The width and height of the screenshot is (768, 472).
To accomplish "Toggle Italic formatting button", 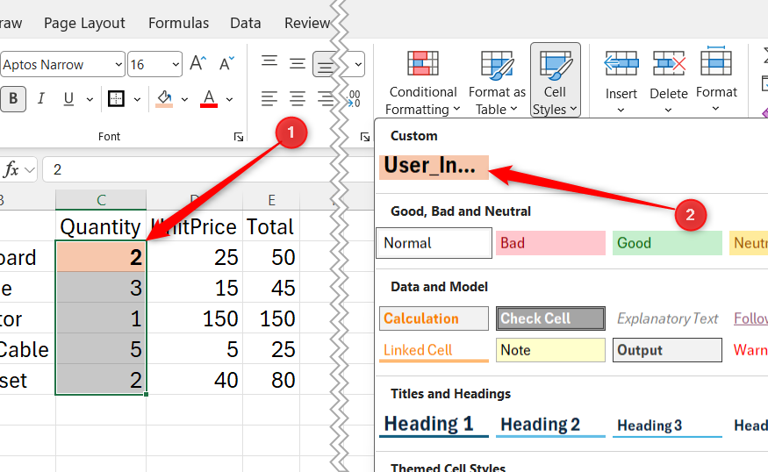I will [41, 99].
